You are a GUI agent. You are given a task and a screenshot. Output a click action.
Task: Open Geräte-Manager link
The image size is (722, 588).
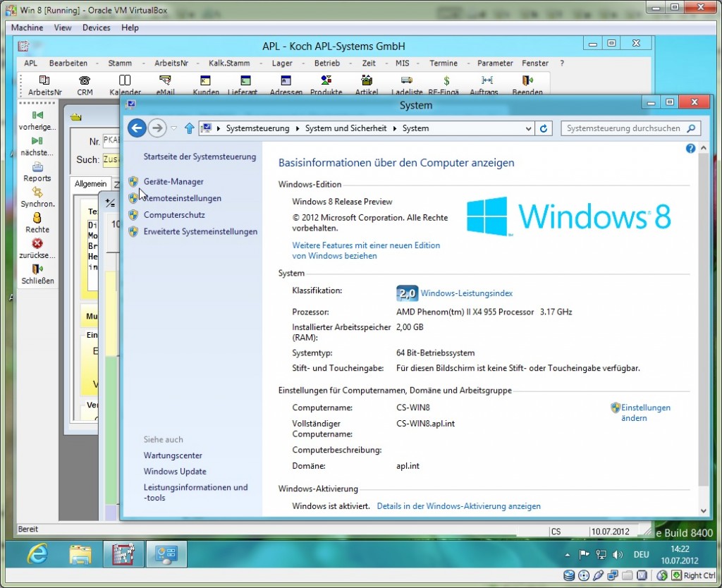coord(173,181)
